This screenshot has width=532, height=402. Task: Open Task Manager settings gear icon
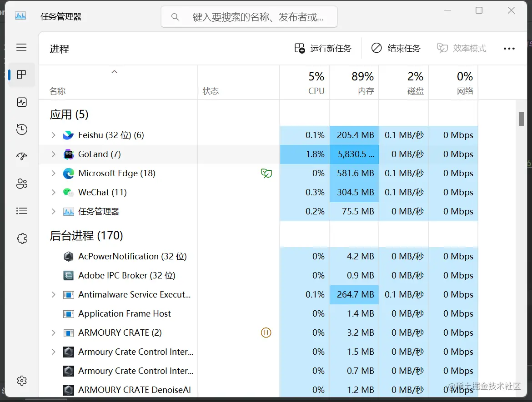pyautogui.click(x=22, y=381)
